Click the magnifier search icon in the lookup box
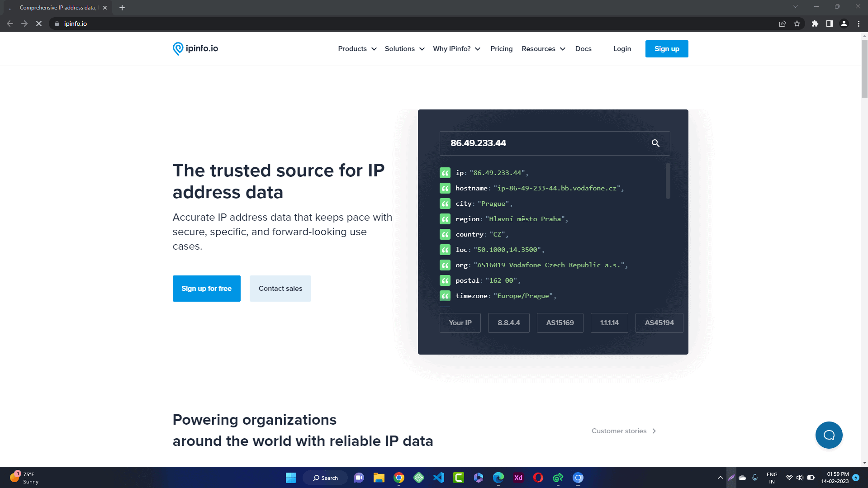 click(x=655, y=143)
